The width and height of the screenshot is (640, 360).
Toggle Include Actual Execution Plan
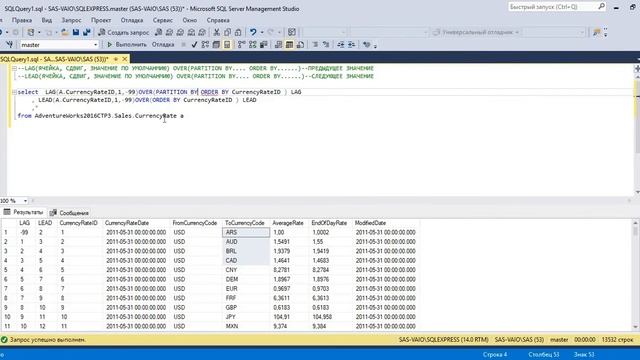click(x=242, y=45)
